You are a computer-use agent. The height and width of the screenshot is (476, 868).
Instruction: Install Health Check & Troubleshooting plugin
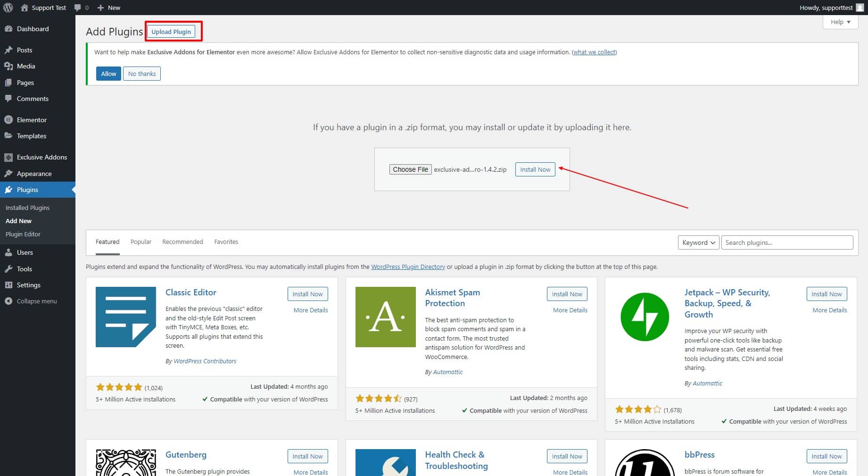pos(567,456)
